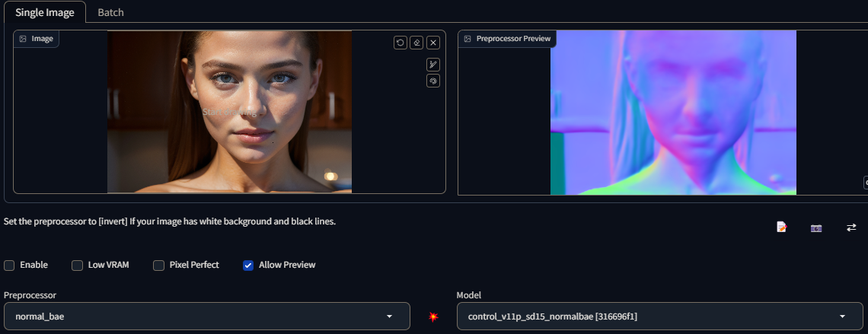Open the brush size tool icon
This screenshot has height=334, width=868.
432,65
